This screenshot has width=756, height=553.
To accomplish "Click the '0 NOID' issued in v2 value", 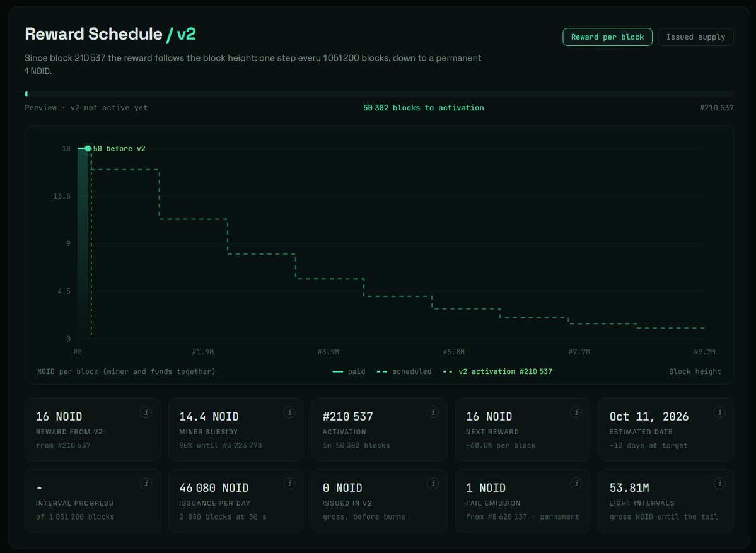I will coord(342,488).
